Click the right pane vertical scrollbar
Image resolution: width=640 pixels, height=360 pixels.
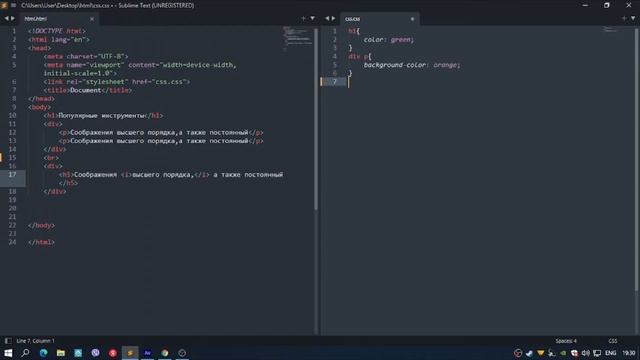pyautogui.click(x=636, y=159)
